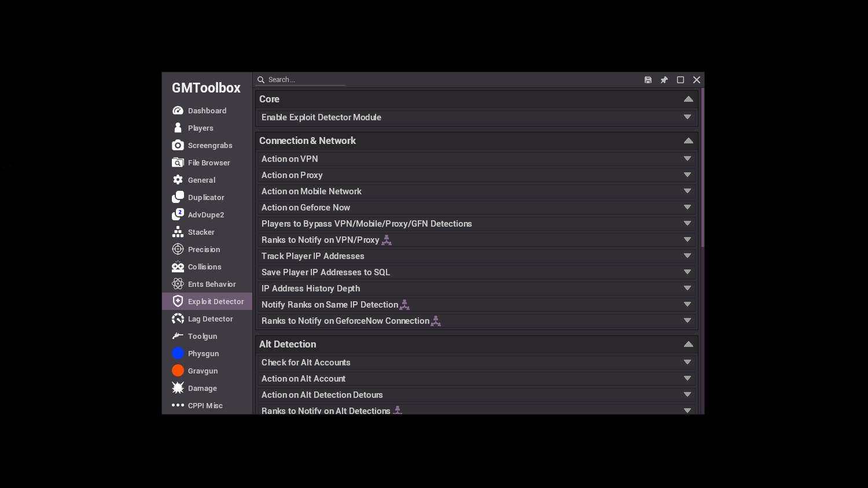Open the Ents Behavior atom icon
Screen dimensions: 868x488
[x=178, y=284]
